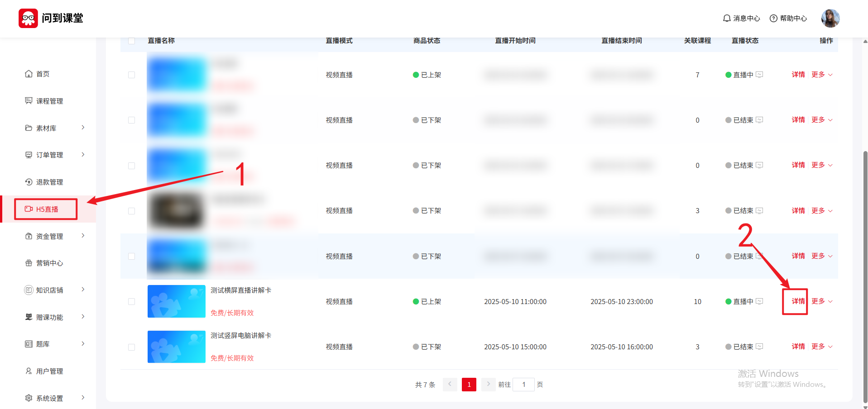Open the 消息中心 notification bell

(727, 19)
